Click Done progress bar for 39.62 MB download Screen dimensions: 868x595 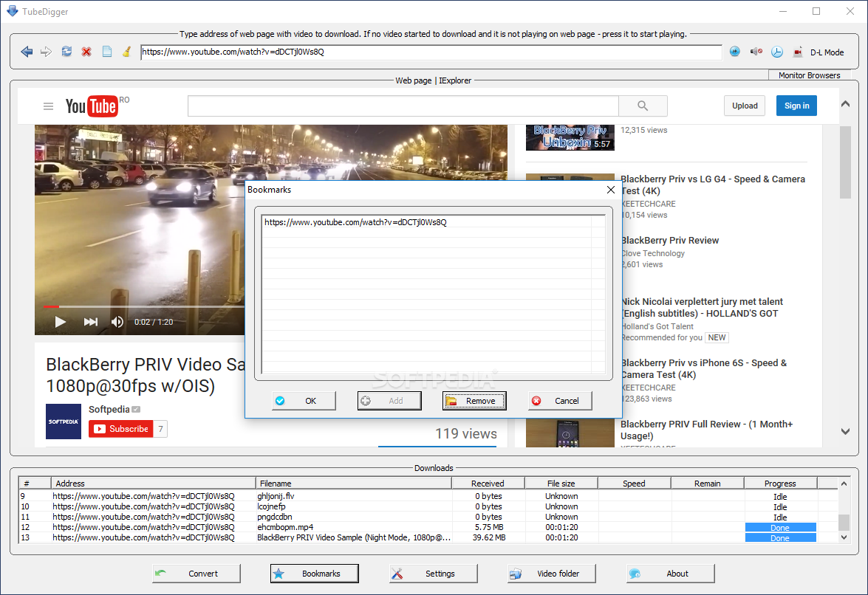(781, 538)
